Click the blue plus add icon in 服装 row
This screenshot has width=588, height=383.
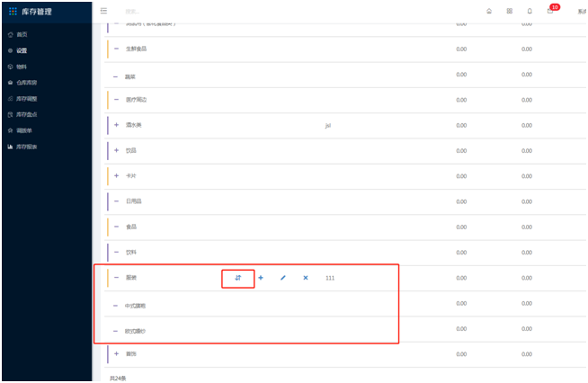[x=261, y=278]
